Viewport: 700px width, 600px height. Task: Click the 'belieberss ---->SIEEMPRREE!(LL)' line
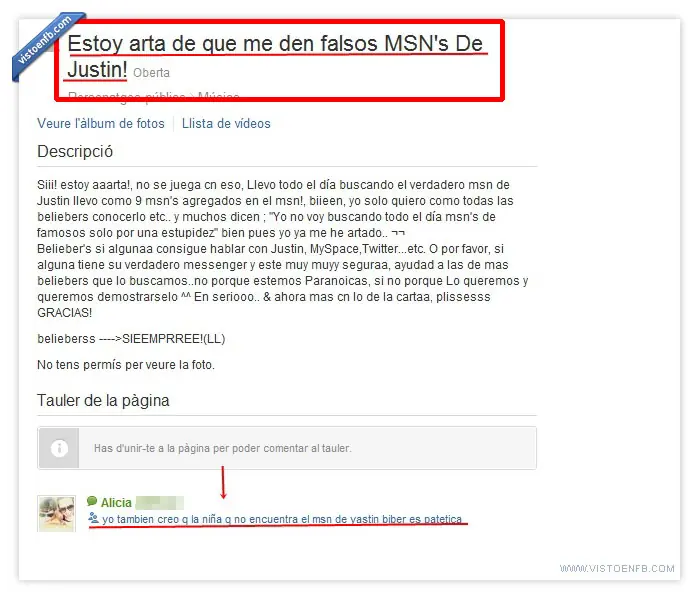point(131,339)
